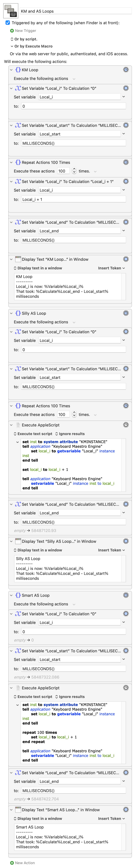Open the gear menu for Silly AS Loop group
The width and height of the screenshot is (135, 868).
tap(126, 313)
